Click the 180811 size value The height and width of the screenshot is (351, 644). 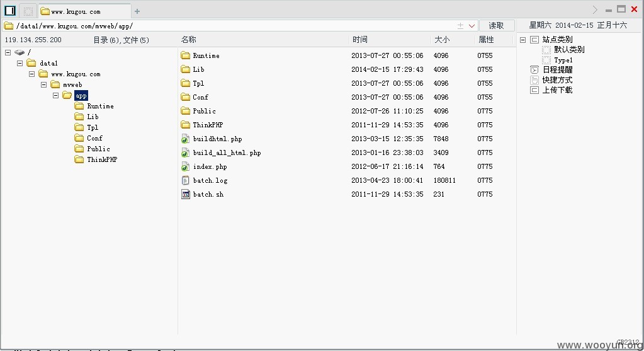pyautogui.click(x=444, y=180)
